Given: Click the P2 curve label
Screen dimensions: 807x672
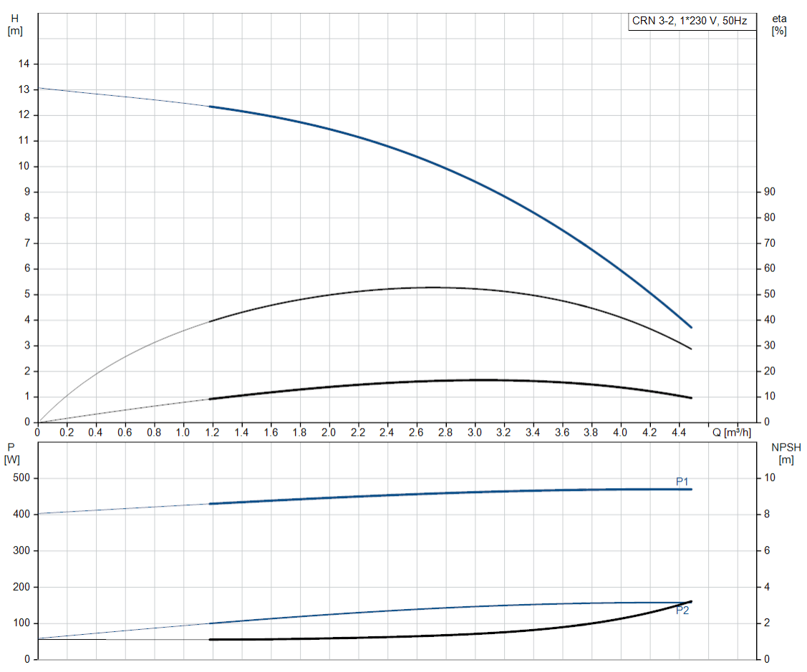Looking at the screenshot, I should 682,610.
